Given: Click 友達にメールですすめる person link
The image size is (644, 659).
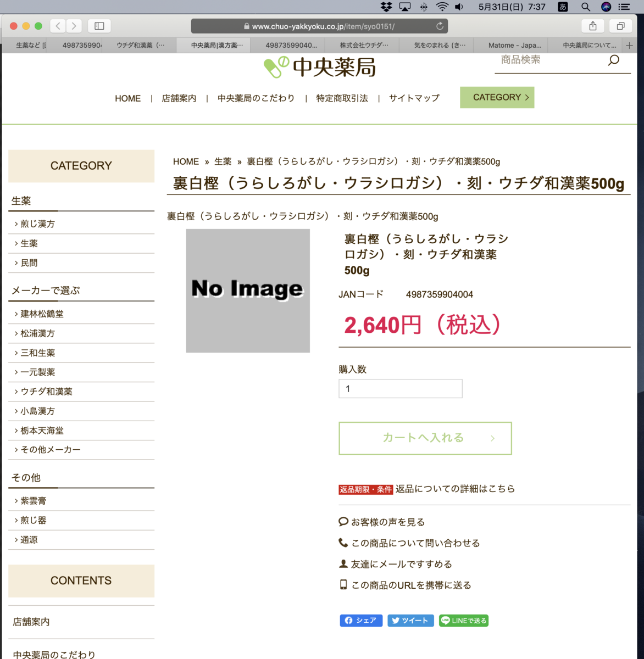Looking at the screenshot, I should click(x=396, y=564).
